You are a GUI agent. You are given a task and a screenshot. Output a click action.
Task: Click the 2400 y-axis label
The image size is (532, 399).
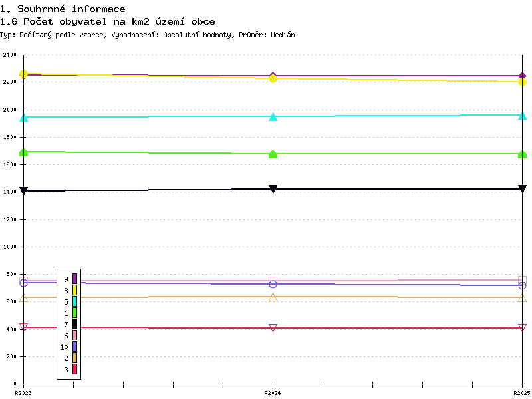coord(9,55)
